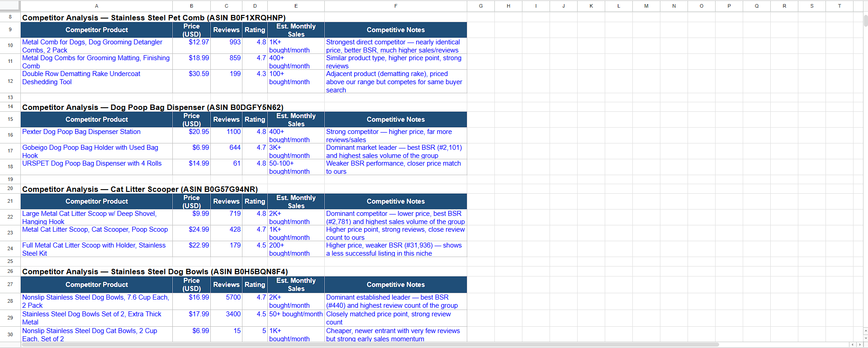Click '3K+ bought/month' sales cell

pos(296,151)
